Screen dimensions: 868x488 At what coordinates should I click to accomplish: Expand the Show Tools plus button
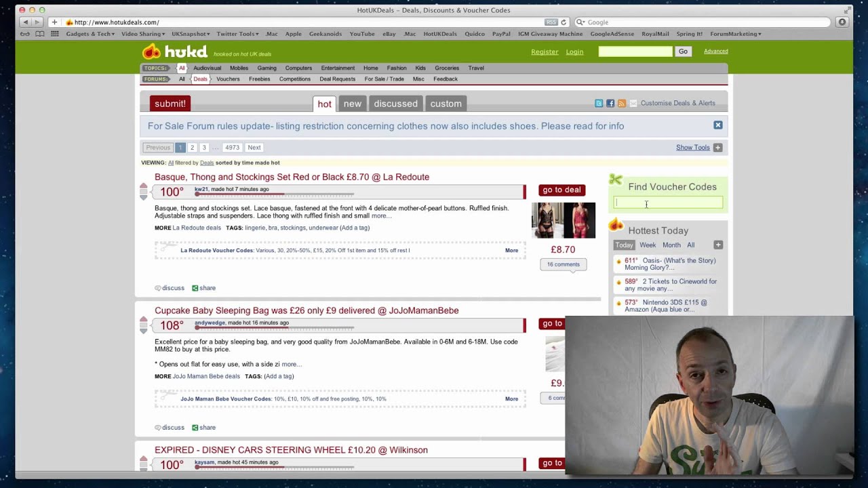(717, 147)
